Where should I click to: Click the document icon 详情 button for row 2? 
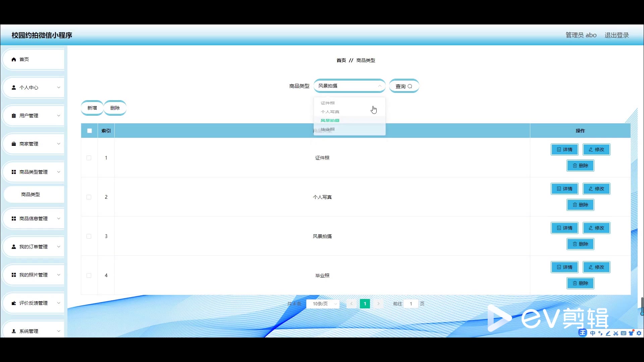pos(565,189)
